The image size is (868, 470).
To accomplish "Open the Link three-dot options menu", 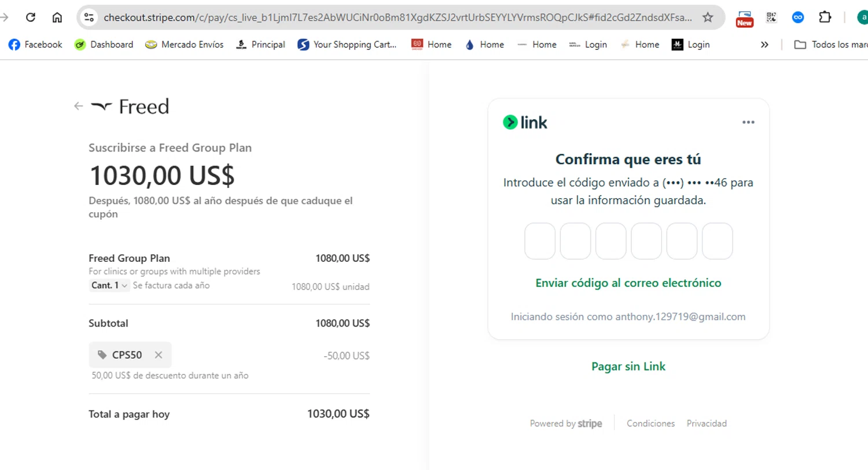I will click(x=748, y=122).
